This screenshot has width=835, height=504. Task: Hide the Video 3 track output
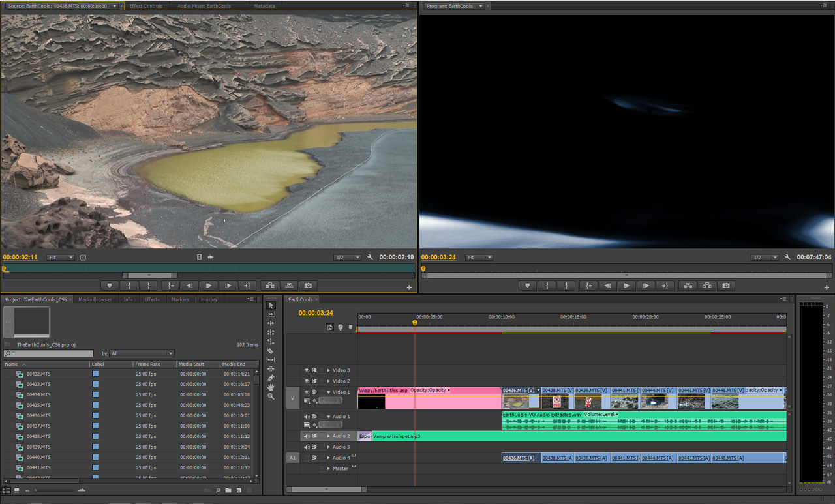(307, 370)
